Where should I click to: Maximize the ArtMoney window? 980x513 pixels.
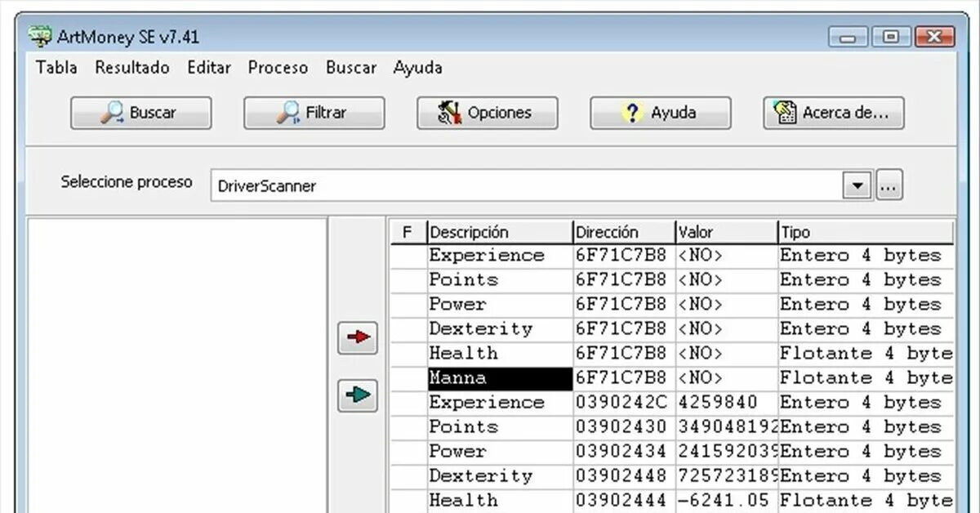point(891,37)
